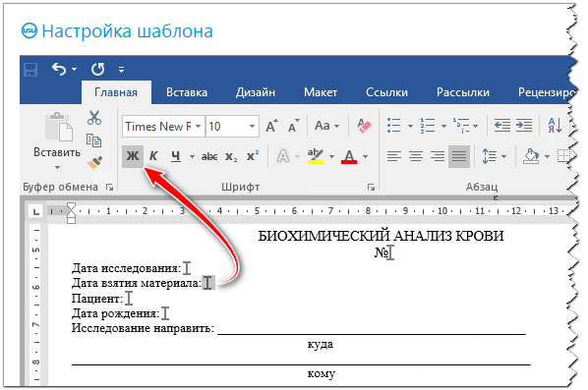Open the Дизайн ribbon tab
This screenshot has height=390, width=588.
[x=256, y=92]
